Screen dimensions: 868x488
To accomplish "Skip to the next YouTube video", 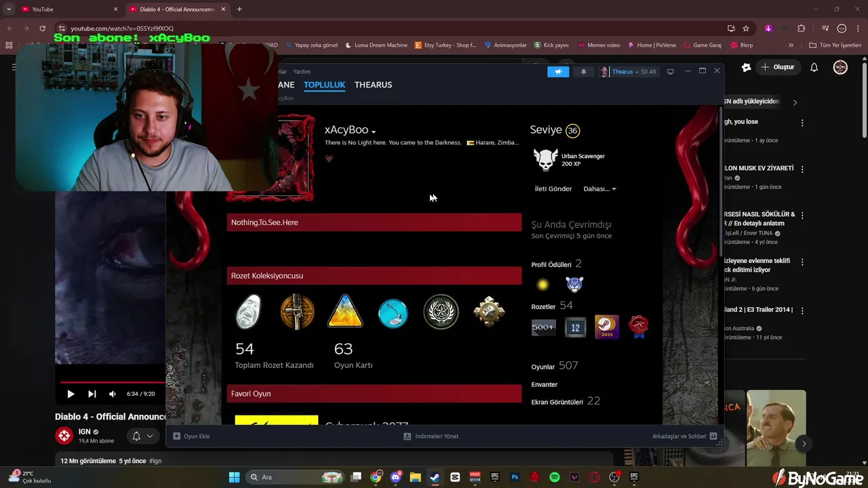I will pos(92,394).
